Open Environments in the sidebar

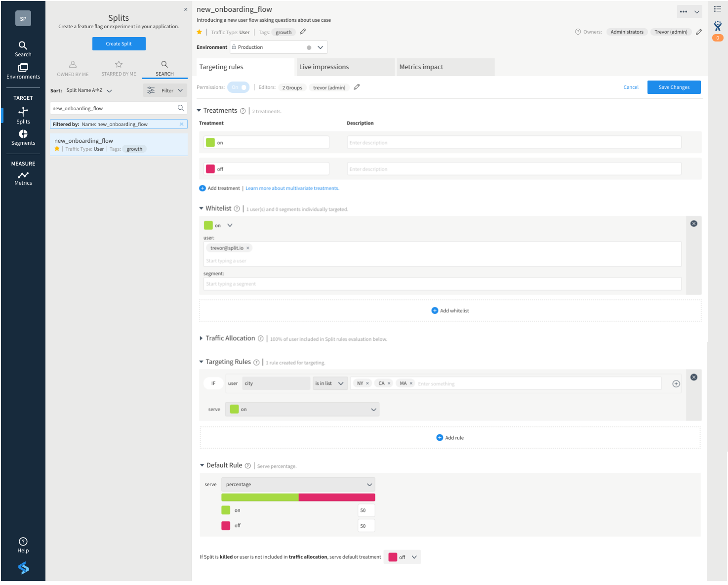(x=23, y=71)
